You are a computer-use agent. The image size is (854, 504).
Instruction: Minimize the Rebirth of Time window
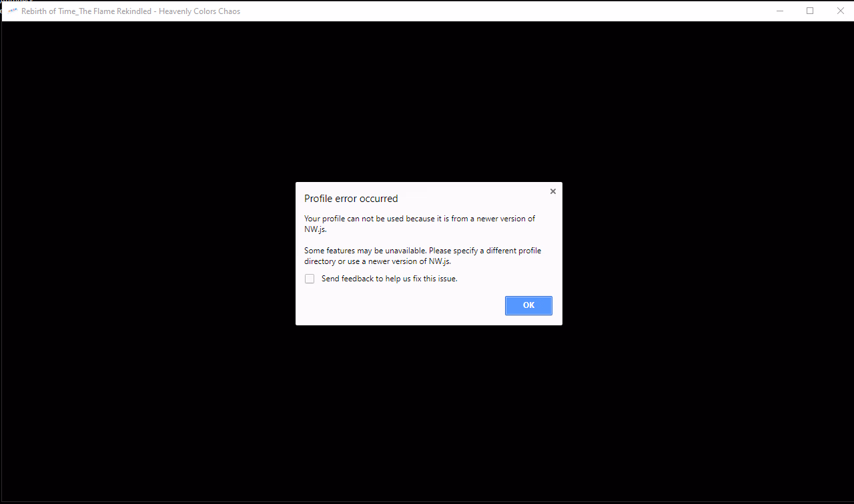779,11
